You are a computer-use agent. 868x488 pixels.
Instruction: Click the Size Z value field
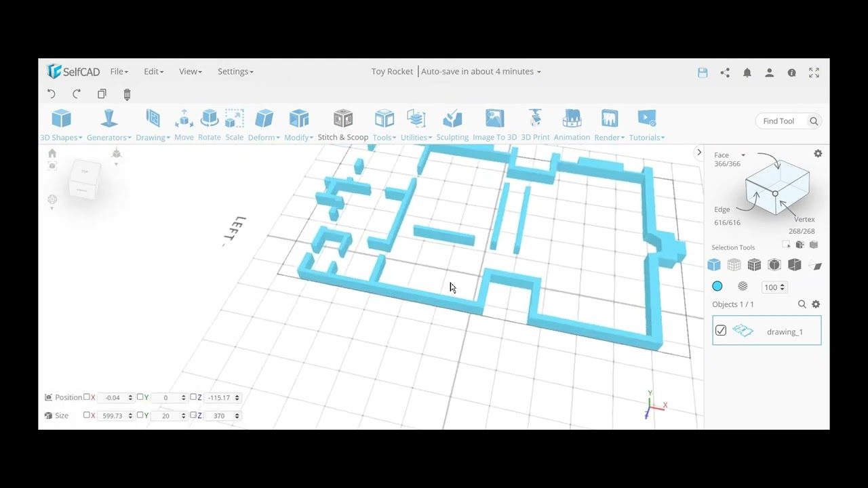click(222, 415)
